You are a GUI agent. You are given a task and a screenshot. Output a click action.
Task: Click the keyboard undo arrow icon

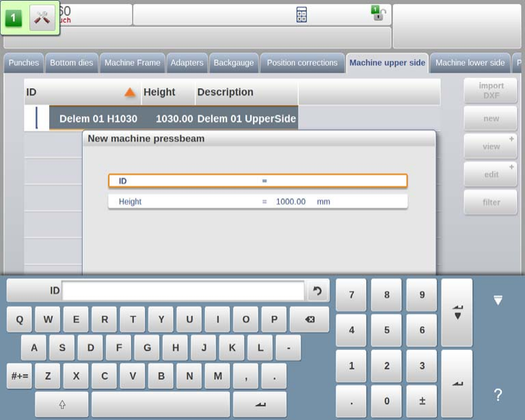coord(317,291)
